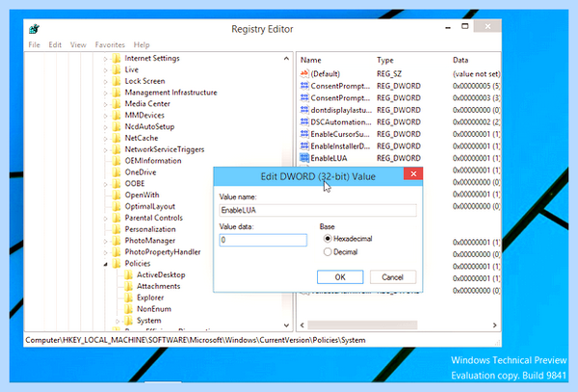The height and width of the screenshot is (392, 578).
Task: Open the Favorites menu
Action: (x=110, y=45)
